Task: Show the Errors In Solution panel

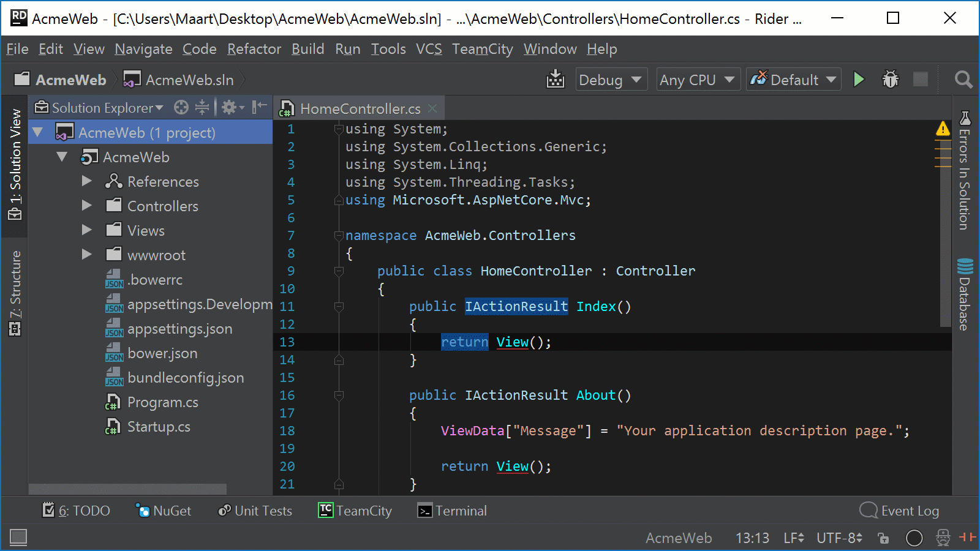Action: 964,171
